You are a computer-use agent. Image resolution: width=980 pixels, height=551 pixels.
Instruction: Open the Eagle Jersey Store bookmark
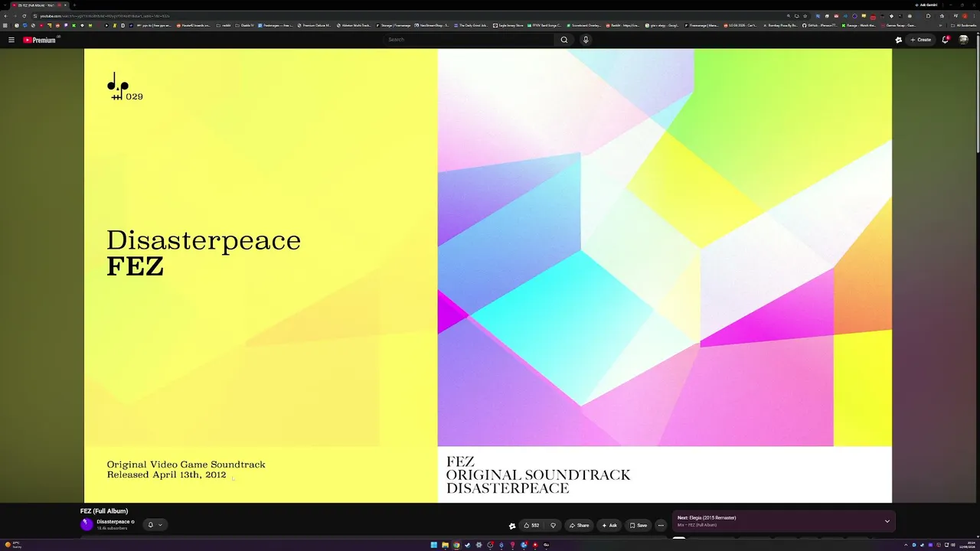pyautogui.click(x=509, y=25)
